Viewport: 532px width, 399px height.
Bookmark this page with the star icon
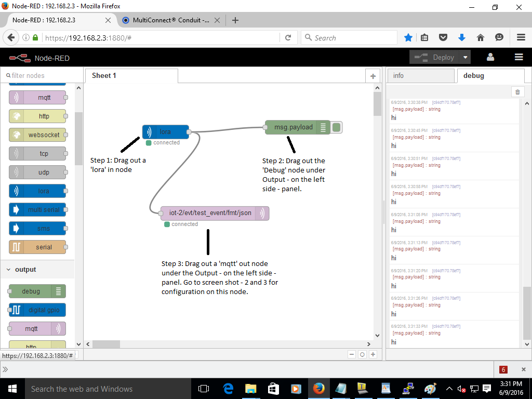[408, 37]
